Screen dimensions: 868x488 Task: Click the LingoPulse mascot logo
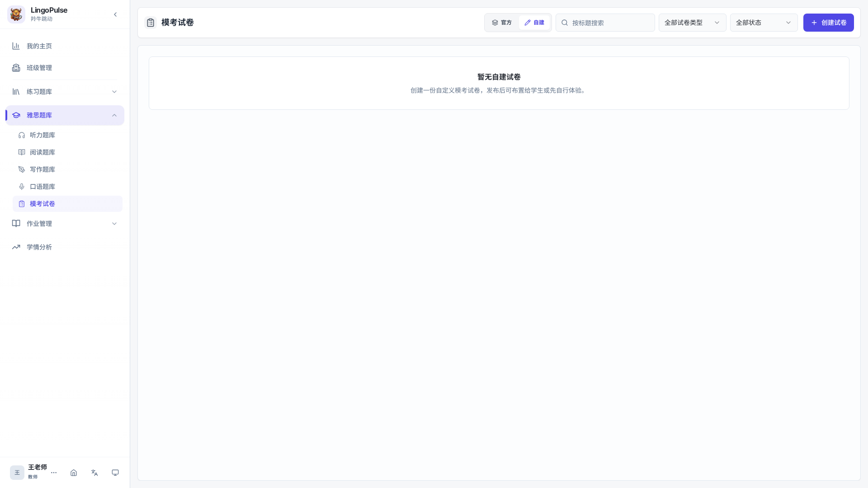16,14
